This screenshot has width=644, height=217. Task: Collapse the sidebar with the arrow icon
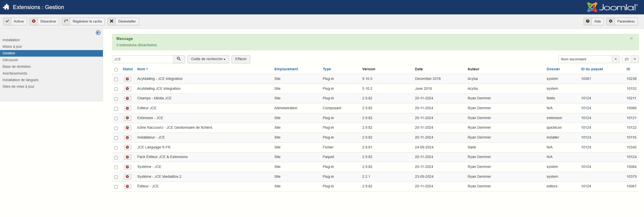tap(98, 33)
